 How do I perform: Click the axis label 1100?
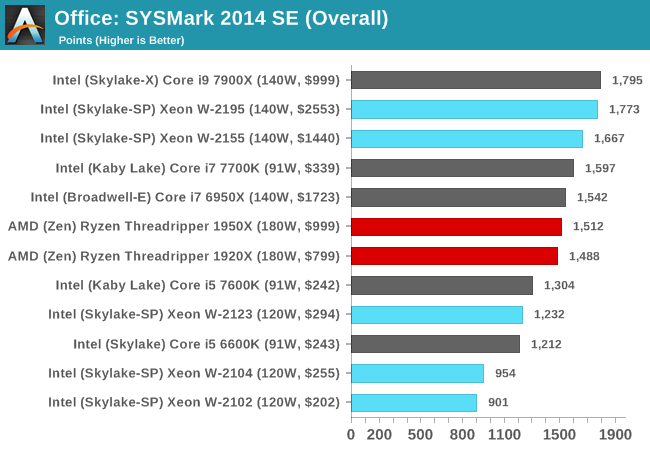pos(504,435)
